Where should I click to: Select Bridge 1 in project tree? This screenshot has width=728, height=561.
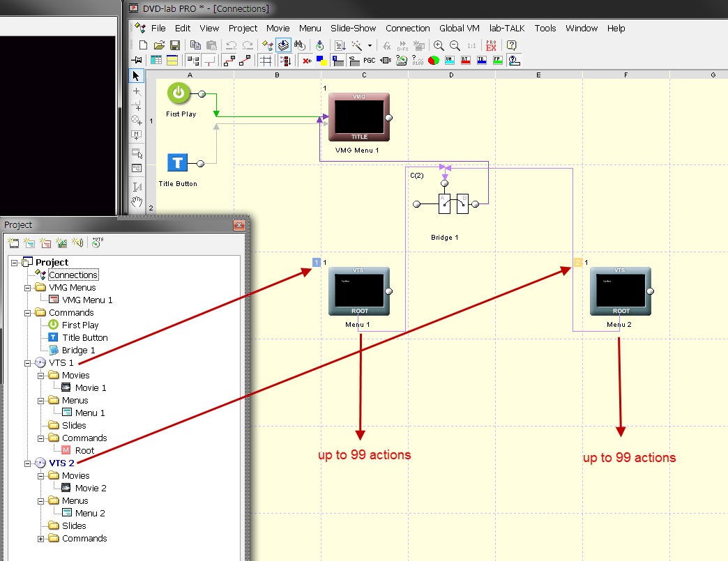(x=78, y=351)
